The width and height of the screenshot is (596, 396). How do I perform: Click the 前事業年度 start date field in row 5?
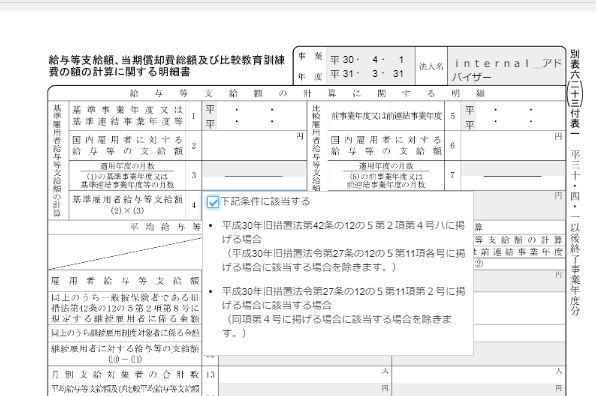(x=513, y=110)
